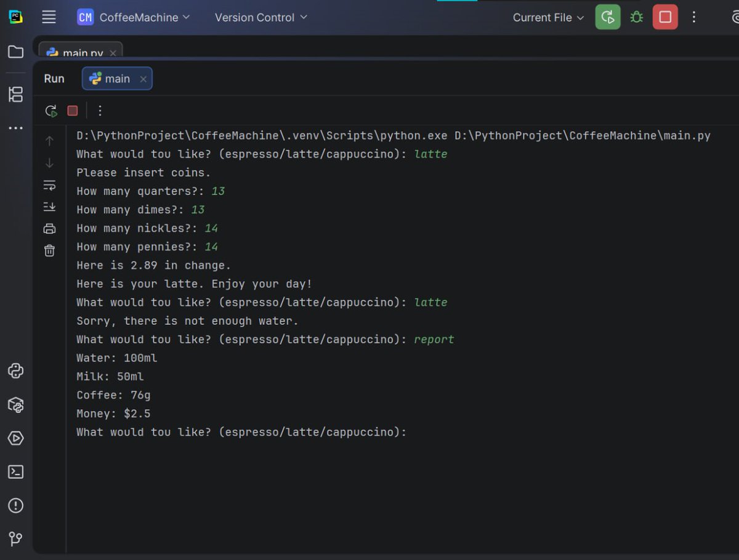The image size is (739, 560).
Task: Print the console output
Action: 50,229
